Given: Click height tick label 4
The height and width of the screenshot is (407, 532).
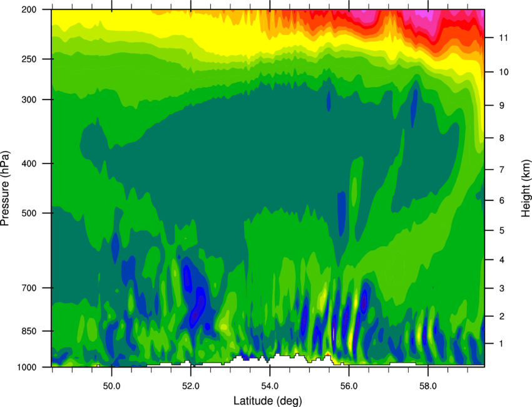Looking at the screenshot, I should point(502,260).
